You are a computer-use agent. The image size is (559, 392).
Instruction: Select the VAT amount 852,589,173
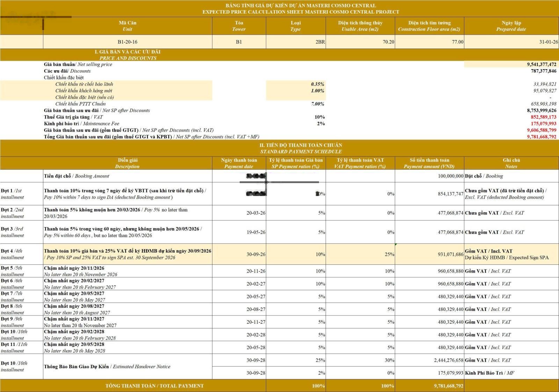[x=543, y=117]
